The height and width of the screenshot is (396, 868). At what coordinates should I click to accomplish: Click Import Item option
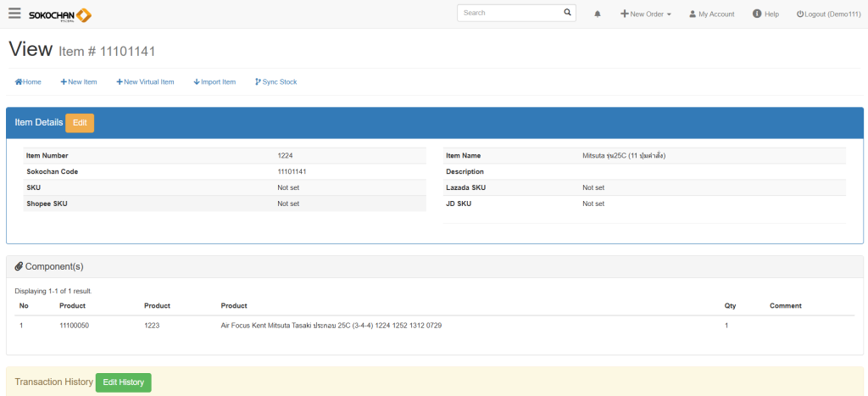pyautogui.click(x=214, y=82)
